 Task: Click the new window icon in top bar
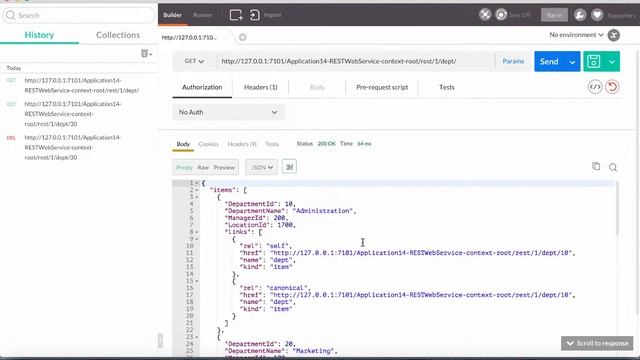point(236,15)
